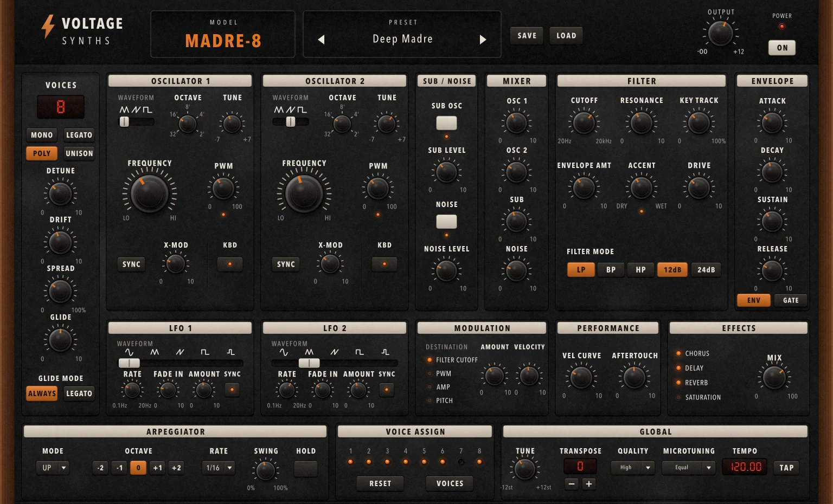
Task: Select LFO 1 sawtooth waveform icon
Action: (180, 352)
